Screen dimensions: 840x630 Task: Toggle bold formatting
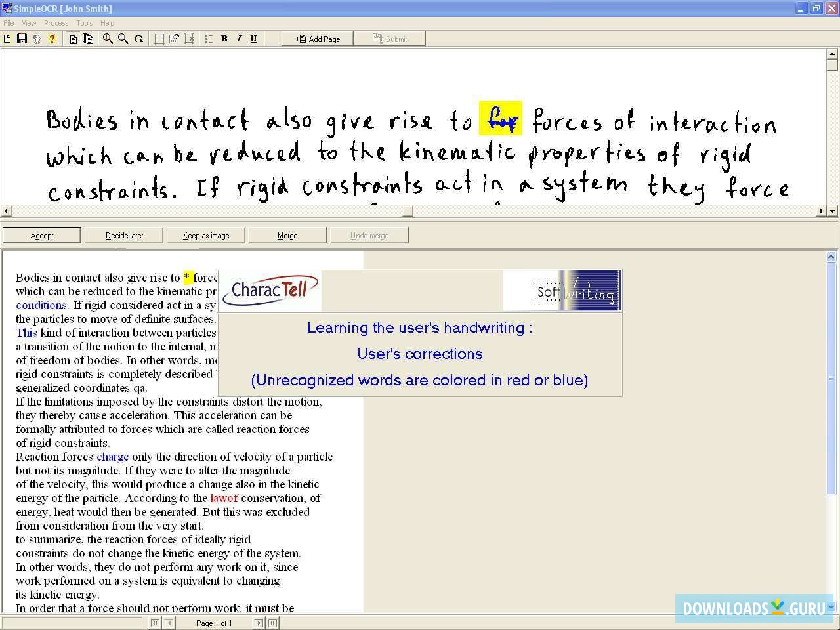pos(224,38)
